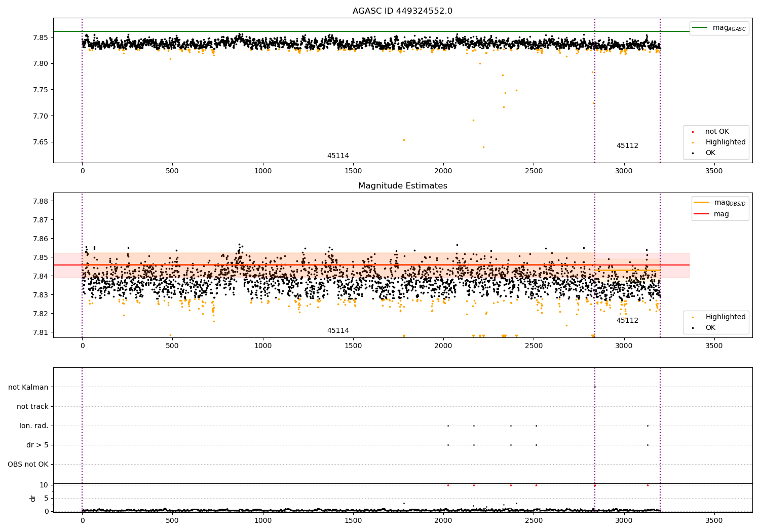Click the red 'not OK' legend entry

pyautogui.click(x=717, y=132)
